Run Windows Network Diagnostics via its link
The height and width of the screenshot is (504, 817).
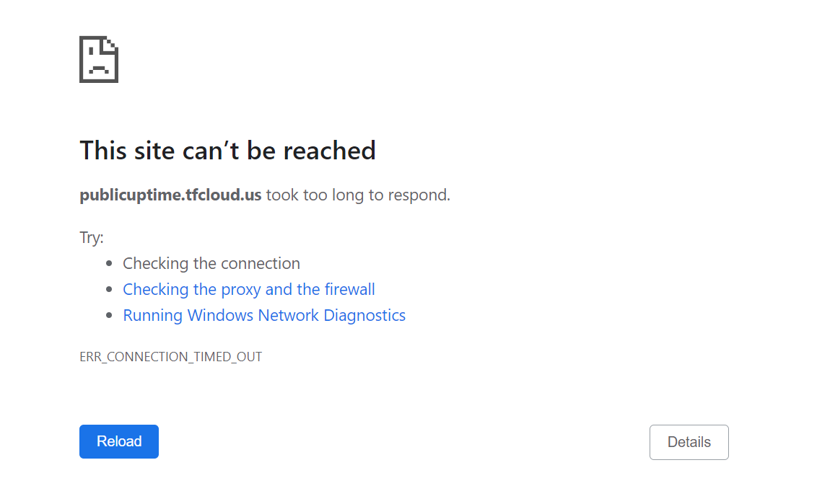point(264,315)
